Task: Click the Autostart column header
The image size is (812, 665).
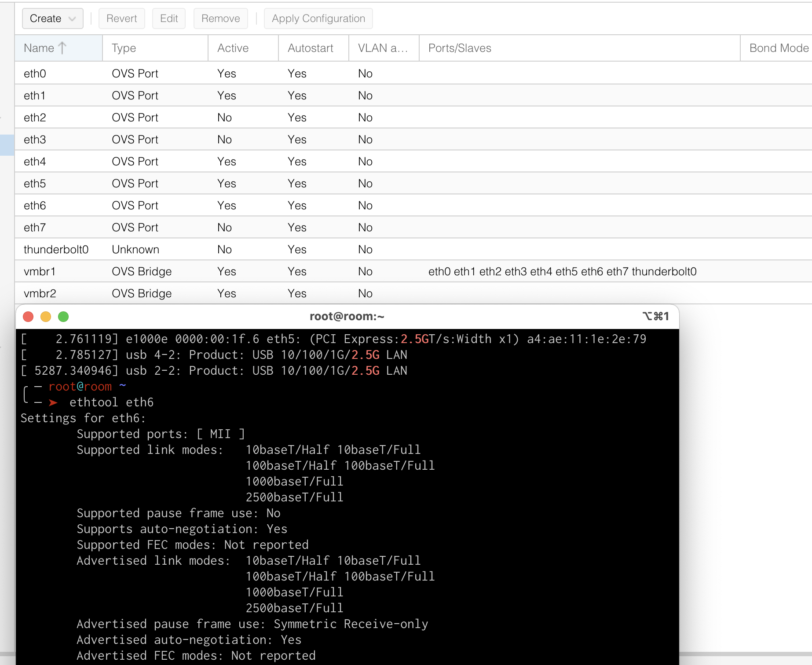Action: (313, 48)
